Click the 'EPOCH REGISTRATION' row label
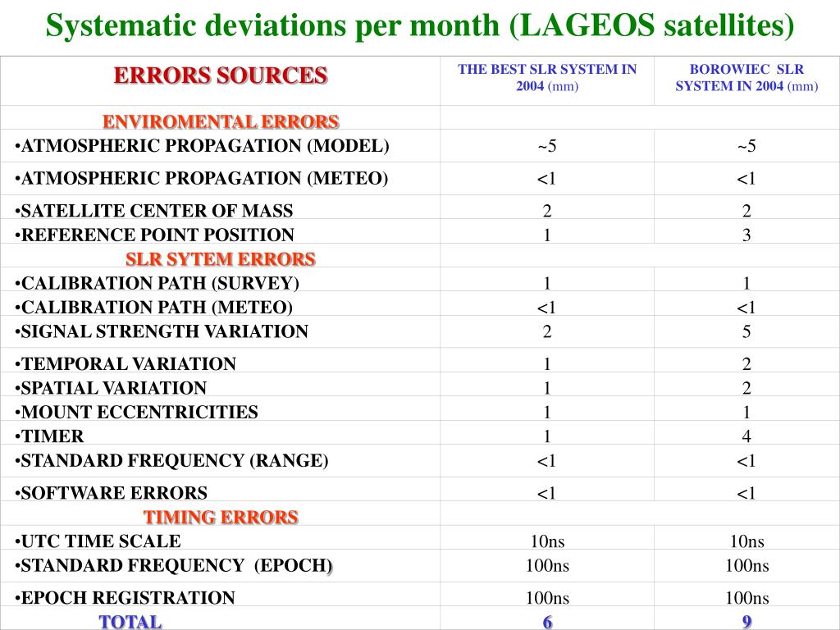840x630 pixels. [125, 598]
